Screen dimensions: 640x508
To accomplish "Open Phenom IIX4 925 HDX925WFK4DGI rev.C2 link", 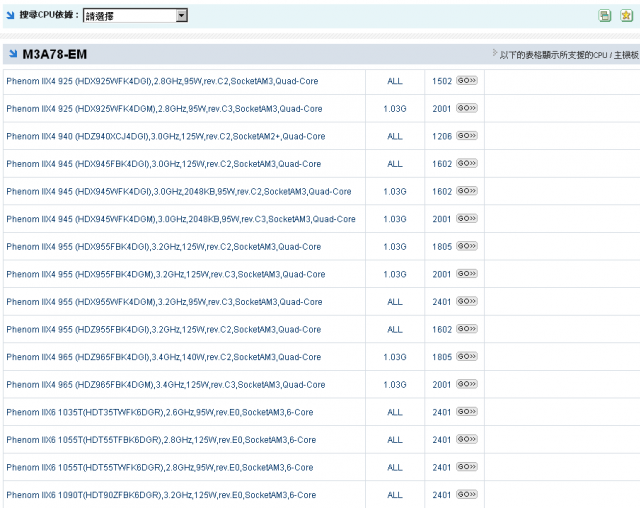I will tap(162, 81).
